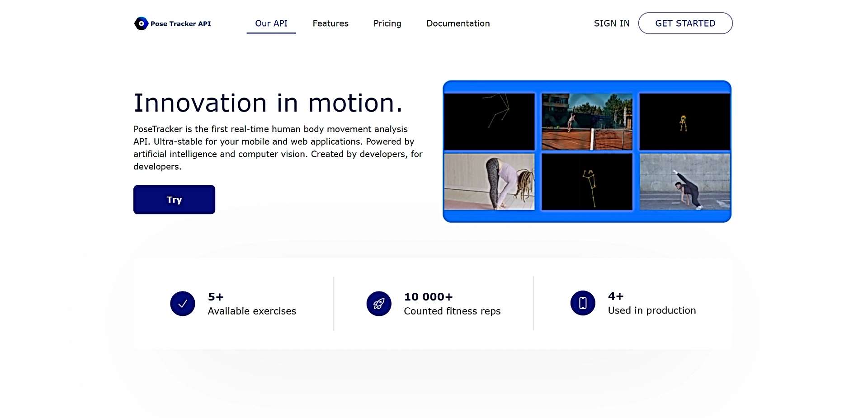Click the Pose Tracker API brand name
The height and width of the screenshot is (418, 868).
point(181,23)
